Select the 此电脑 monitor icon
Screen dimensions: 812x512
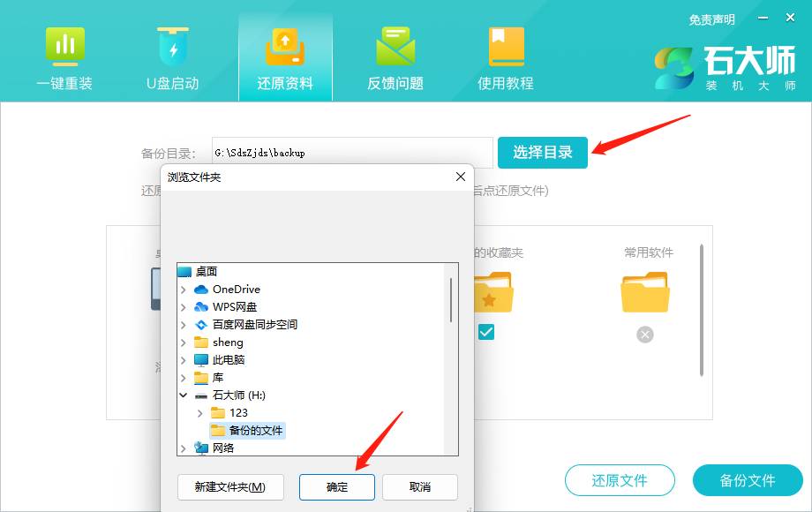tap(201, 360)
